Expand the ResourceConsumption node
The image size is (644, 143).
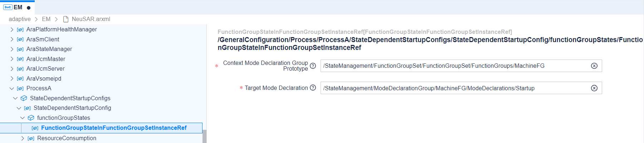(x=23, y=138)
